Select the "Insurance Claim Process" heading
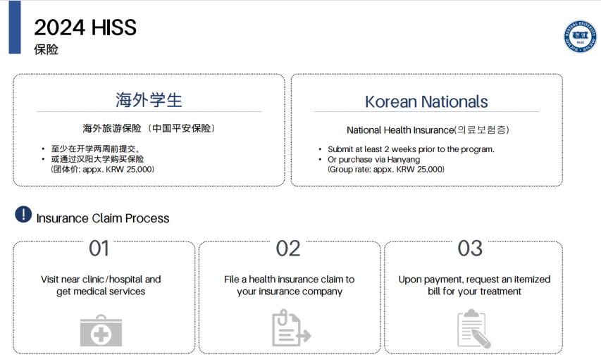601x364 pixels. click(103, 218)
